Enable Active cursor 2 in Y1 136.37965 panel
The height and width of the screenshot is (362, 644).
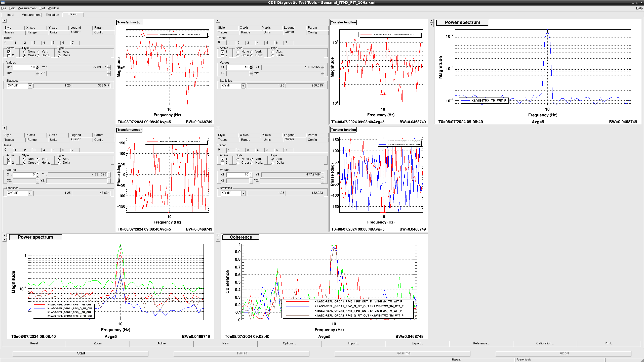pos(222,56)
